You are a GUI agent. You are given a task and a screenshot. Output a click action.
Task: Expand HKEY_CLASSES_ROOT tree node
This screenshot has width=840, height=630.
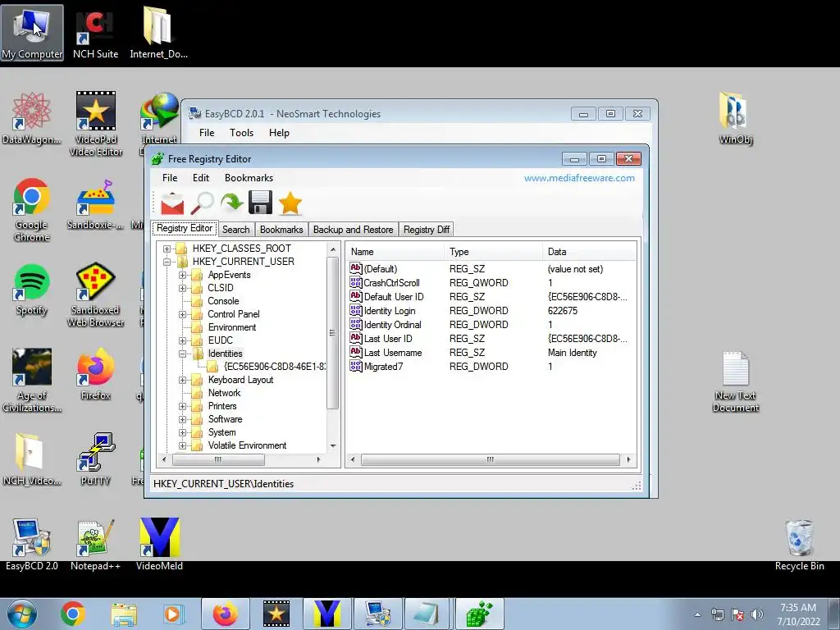(167, 249)
